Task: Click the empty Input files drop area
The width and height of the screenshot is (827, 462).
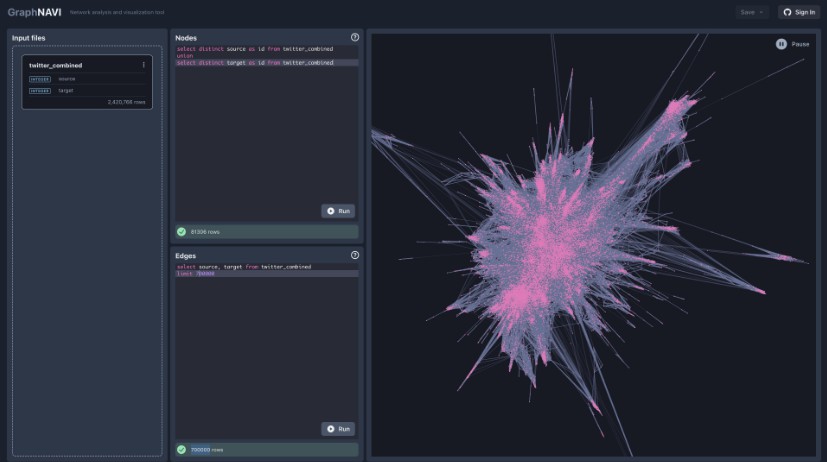Action: click(87, 280)
